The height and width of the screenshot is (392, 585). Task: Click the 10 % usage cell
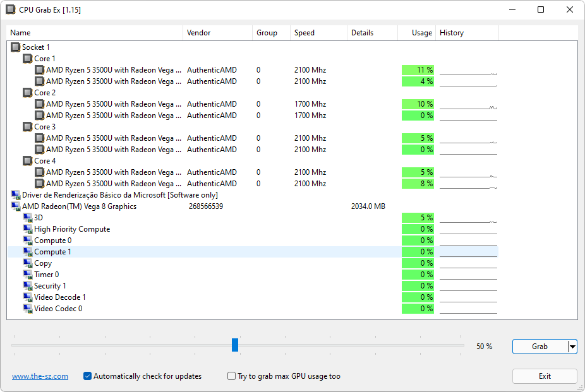[x=418, y=104]
